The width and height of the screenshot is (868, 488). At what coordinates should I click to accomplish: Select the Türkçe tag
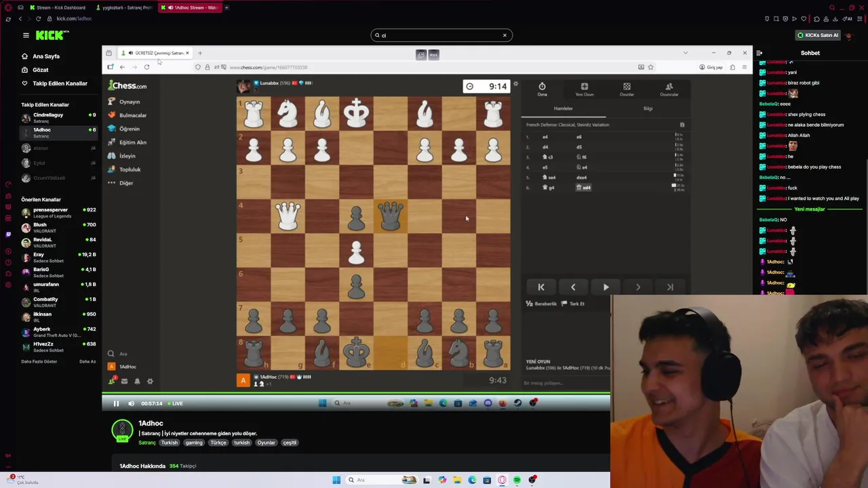click(x=218, y=443)
